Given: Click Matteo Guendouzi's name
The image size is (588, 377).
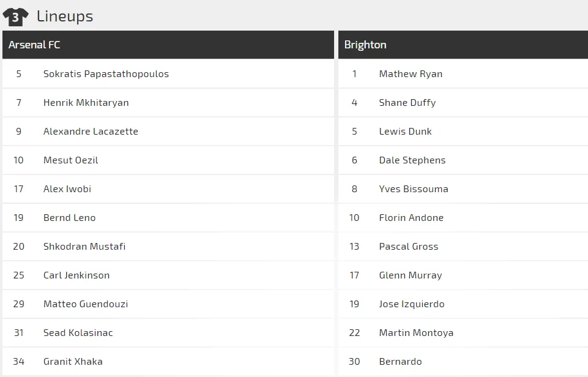Looking at the screenshot, I should [x=86, y=304].
